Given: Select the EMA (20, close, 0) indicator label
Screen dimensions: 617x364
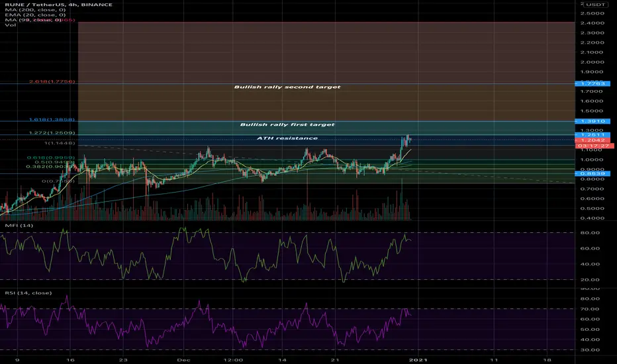Looking at the screenshot, I should [x=35, y=15].
